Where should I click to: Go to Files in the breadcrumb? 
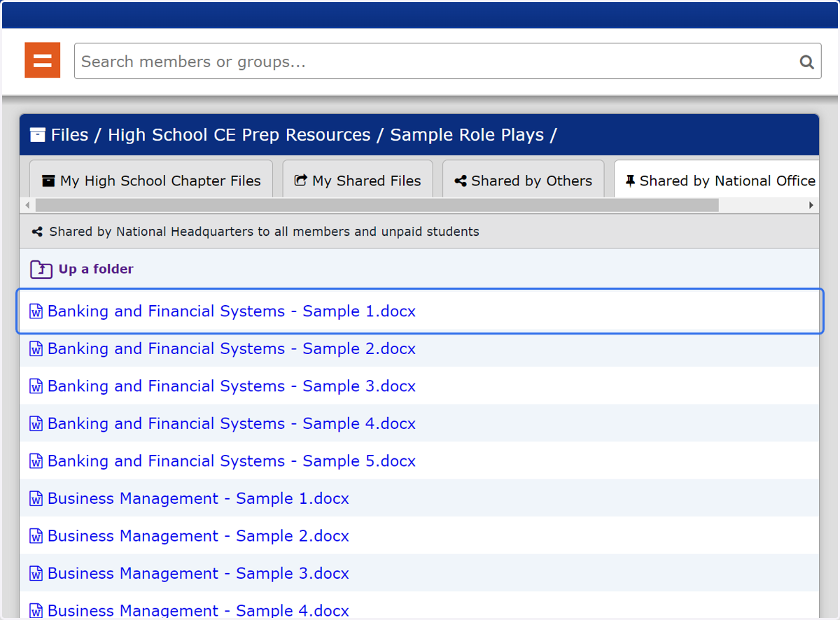(69, 135)
